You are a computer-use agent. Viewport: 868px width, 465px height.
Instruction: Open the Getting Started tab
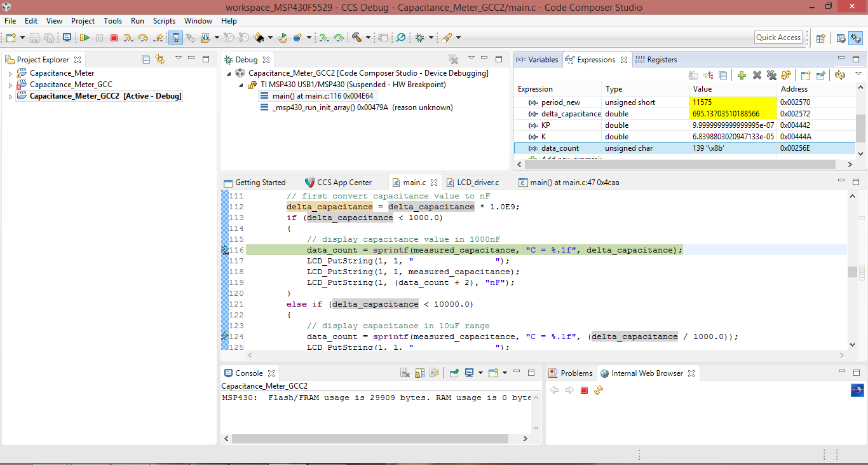pyautogui.click(x=255, y=183)
